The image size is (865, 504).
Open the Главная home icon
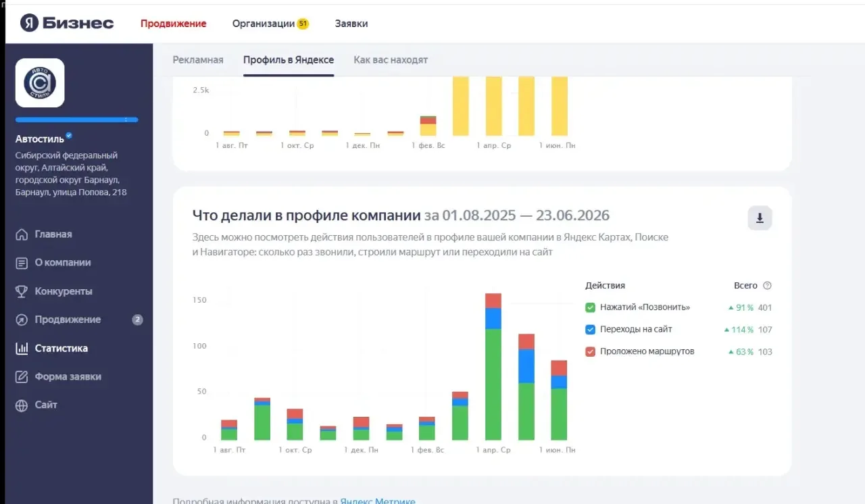(x=22, y=234)
